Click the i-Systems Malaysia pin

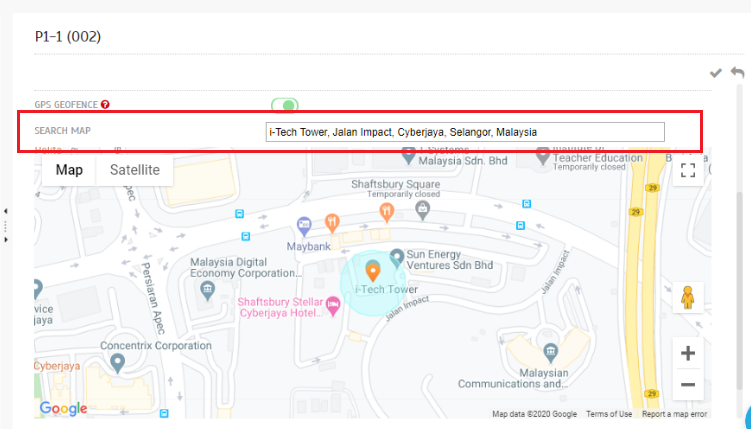(408, 156)
